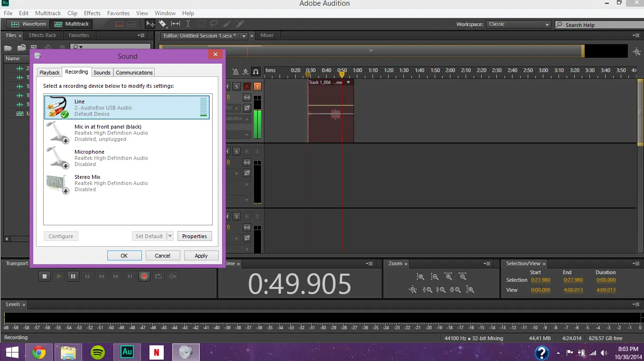
Task: Open the Set Default dropdown arrow in Sound dialog
Action: tap(170, 236)
